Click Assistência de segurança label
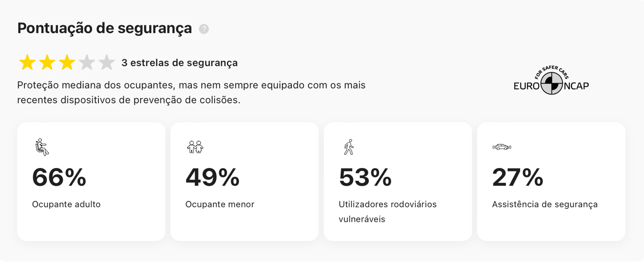644x264 pixels. (x=545, y=205)
